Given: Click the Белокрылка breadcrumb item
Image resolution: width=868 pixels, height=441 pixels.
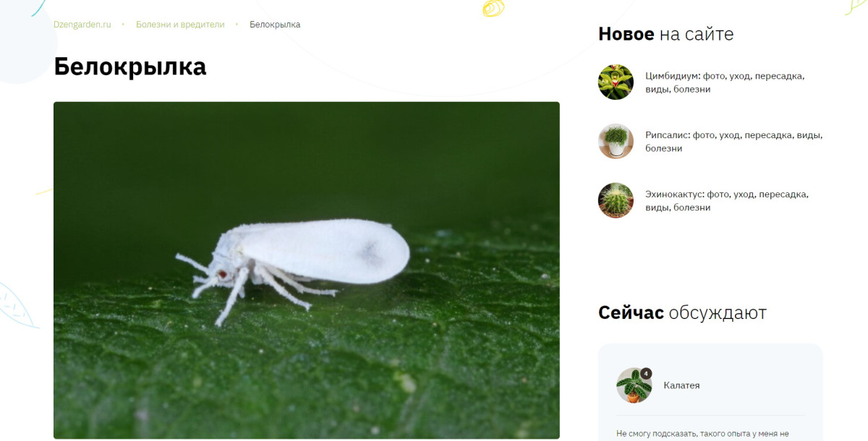Looking at the screenshot, I should tap(275, 25).
